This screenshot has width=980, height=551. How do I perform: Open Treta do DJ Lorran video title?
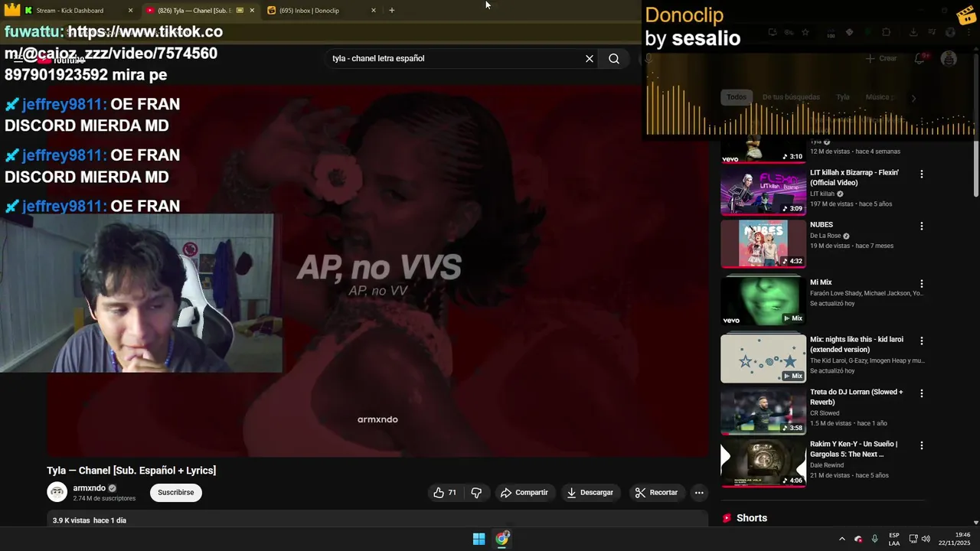(857, 397)
